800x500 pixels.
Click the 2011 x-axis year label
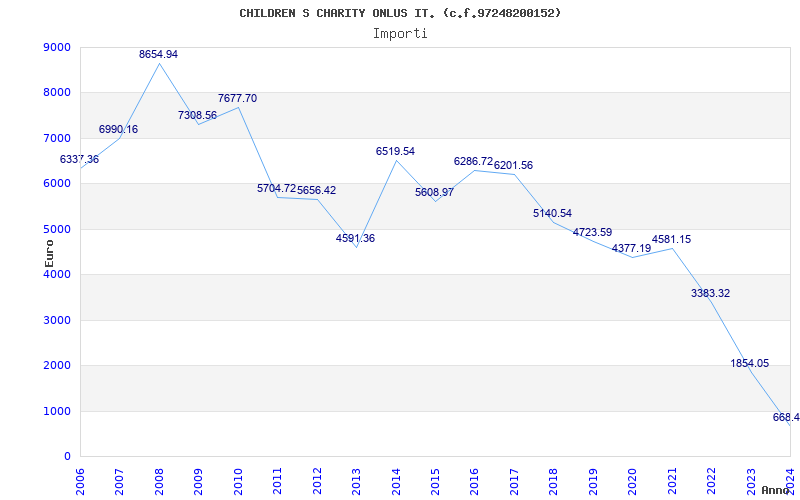pos(277,483)
